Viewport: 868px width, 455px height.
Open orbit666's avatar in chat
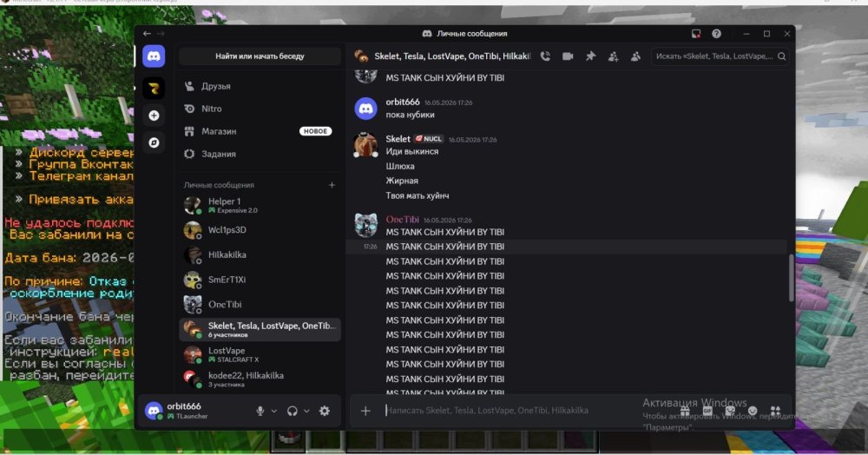coord(365,109)
